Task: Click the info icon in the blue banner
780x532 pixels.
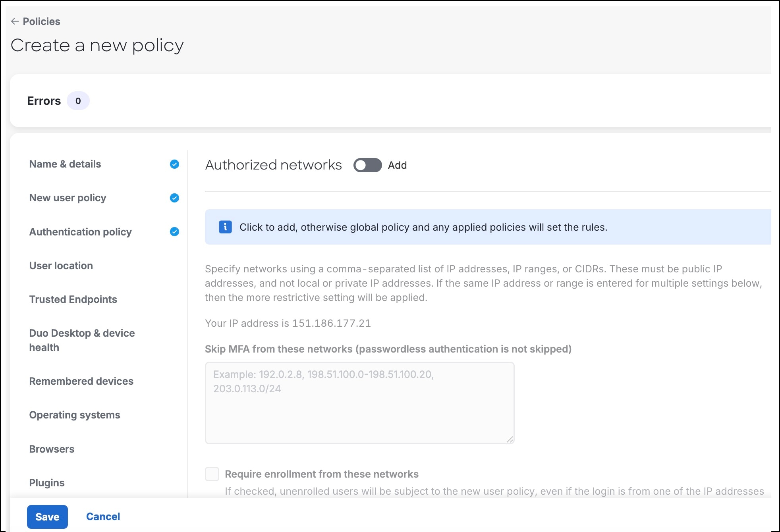Action: pos(225,227)
